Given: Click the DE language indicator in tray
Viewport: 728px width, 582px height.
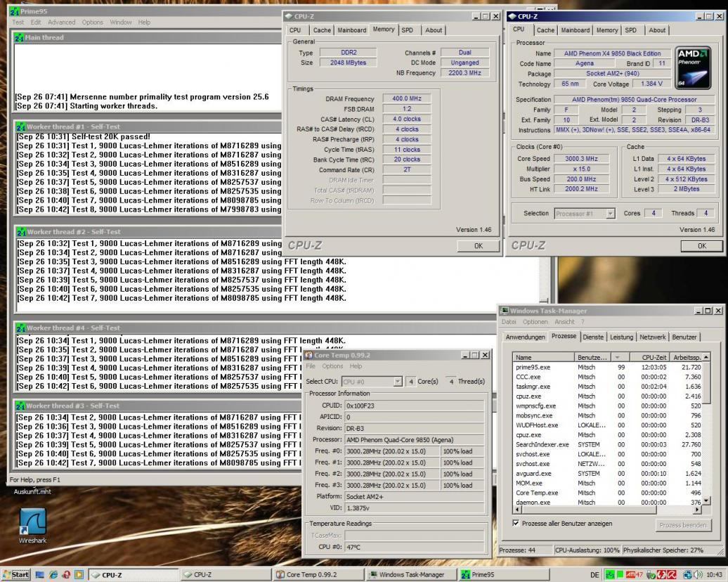Looking at the screenshot, I should pyautogui.click(x=594, y=575).
